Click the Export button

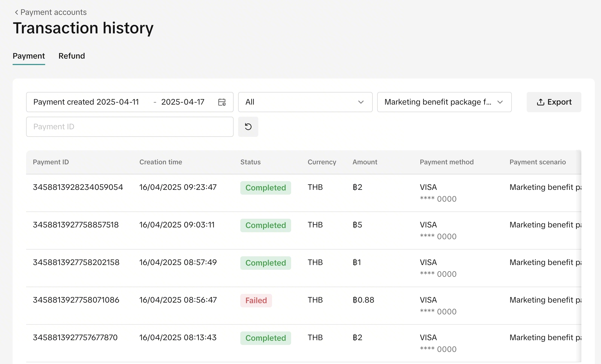tap(554, 102)
